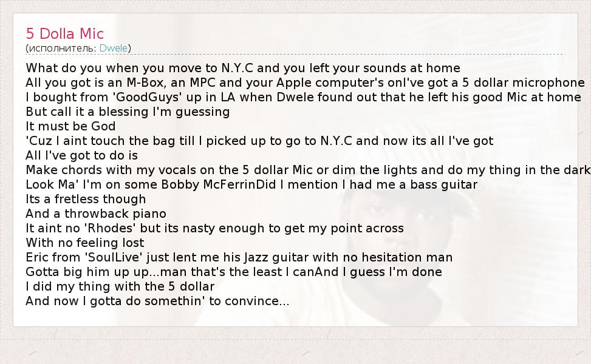The image size is (591, 364).
Task: Click the line 'All you got is an M-Box'
Action: pyautogui.click(x=304, y=83)
